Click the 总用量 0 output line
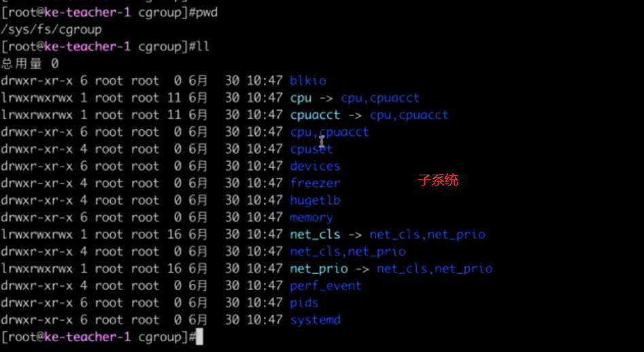 pos(29,64)
